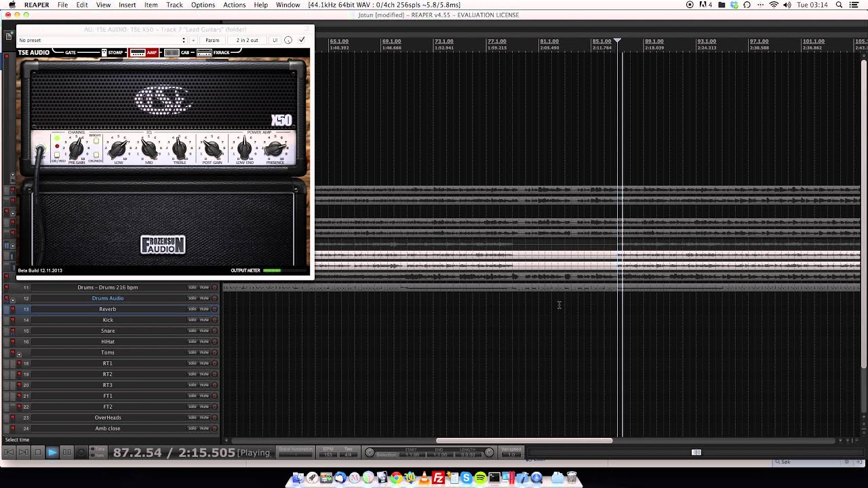Viewport: 868px width, 488px height.
Task: Open the STOMP pedal section
Action: pyautogui.click(x=113, y=53)
